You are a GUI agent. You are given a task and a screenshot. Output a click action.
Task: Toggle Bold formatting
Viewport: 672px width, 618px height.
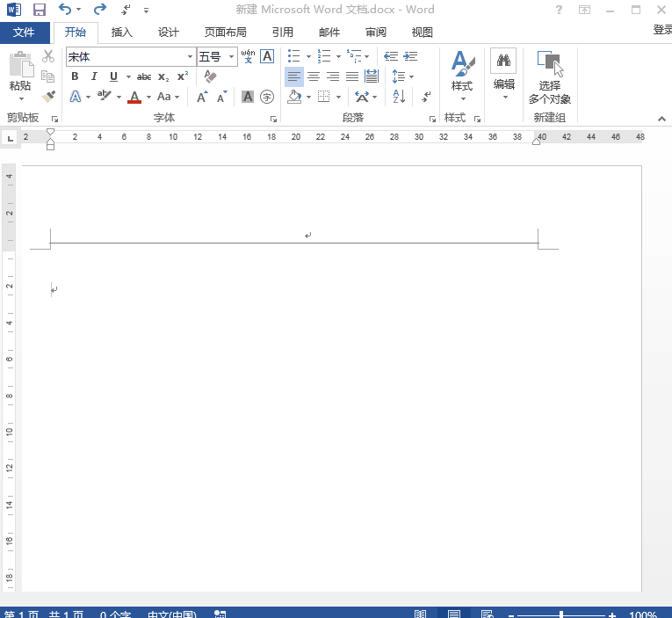pyautogui.click(x=76, y=76)
